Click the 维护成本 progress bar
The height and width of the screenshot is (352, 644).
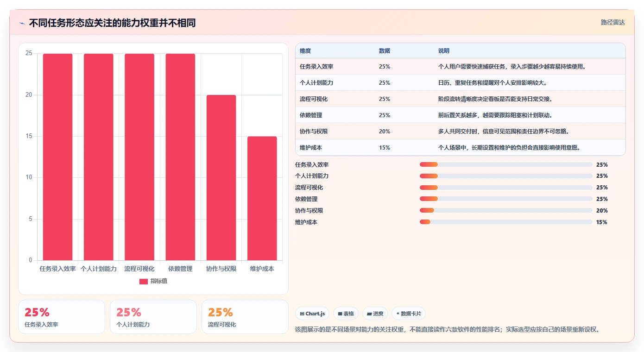point(506,222)
